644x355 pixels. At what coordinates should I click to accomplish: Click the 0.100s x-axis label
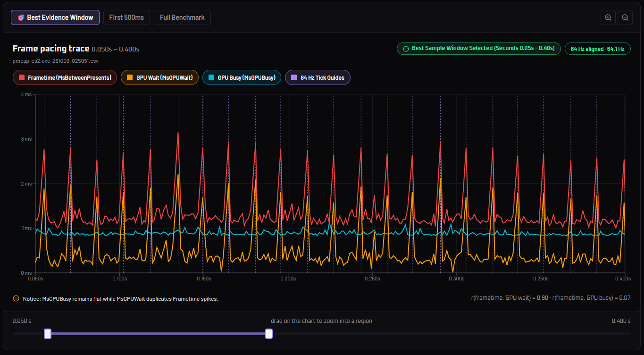(119, 279)
